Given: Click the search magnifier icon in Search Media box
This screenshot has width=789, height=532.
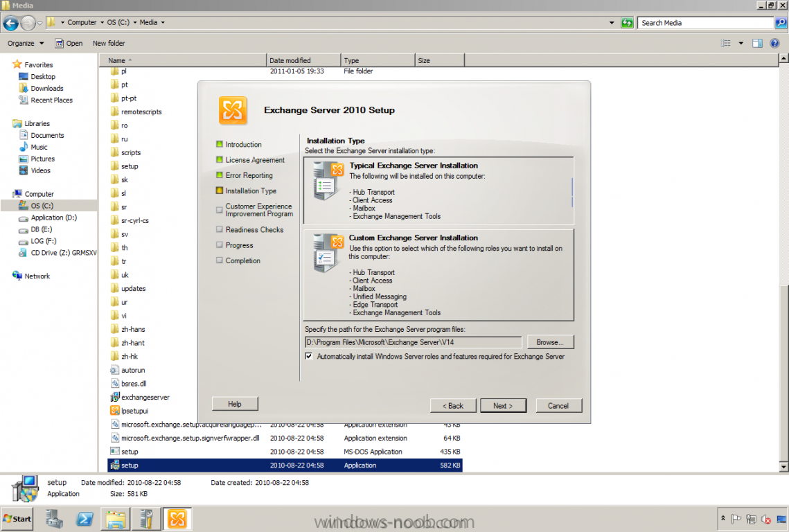Looking at the screenshot, I should [x=781, y=23].
